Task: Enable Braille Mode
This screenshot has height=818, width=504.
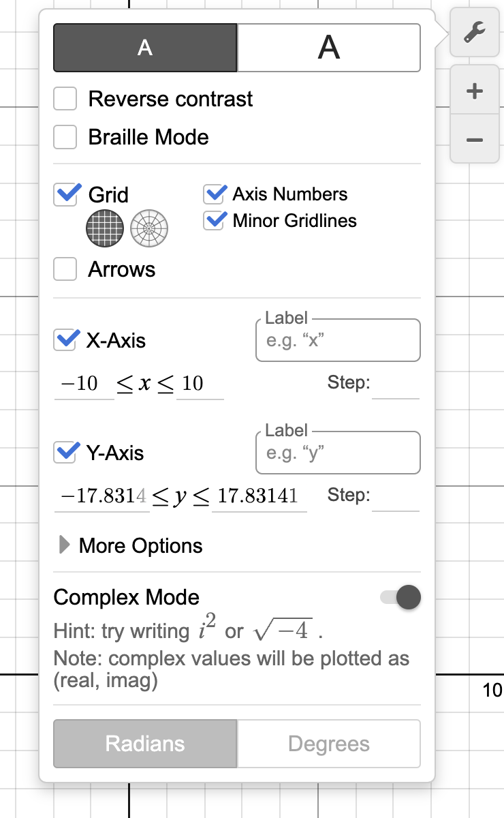Action: (x=65, y=136)
